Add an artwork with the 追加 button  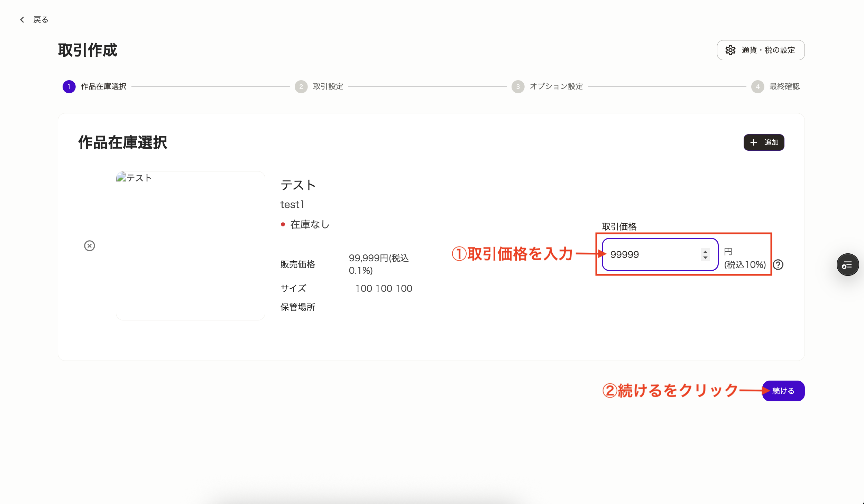pos(764,142)
